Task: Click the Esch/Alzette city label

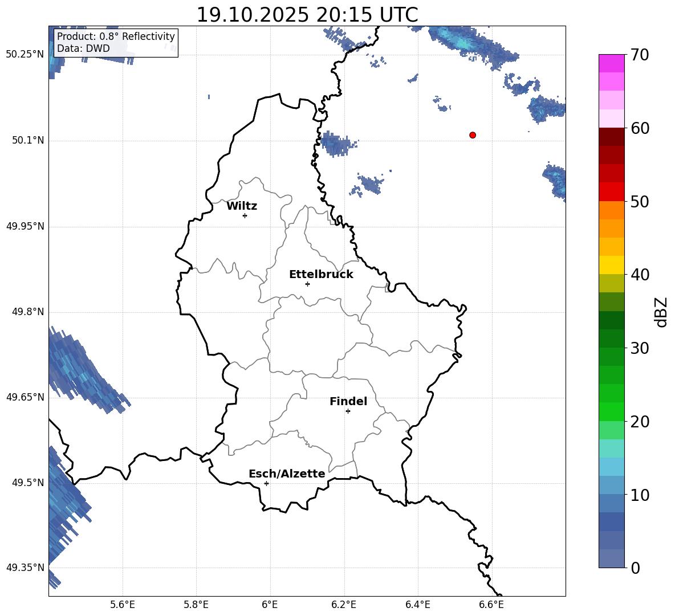Action: pyautogui.click(x=287, y=474)
